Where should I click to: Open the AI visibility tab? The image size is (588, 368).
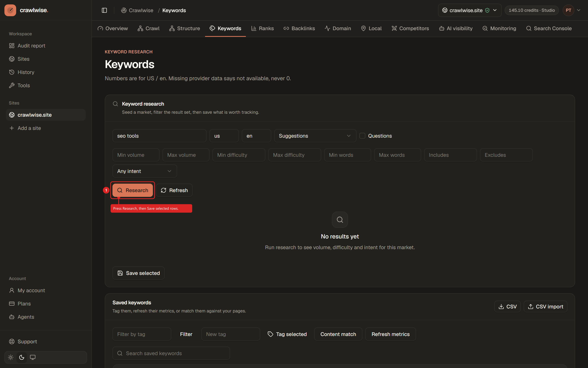point(456,29)
